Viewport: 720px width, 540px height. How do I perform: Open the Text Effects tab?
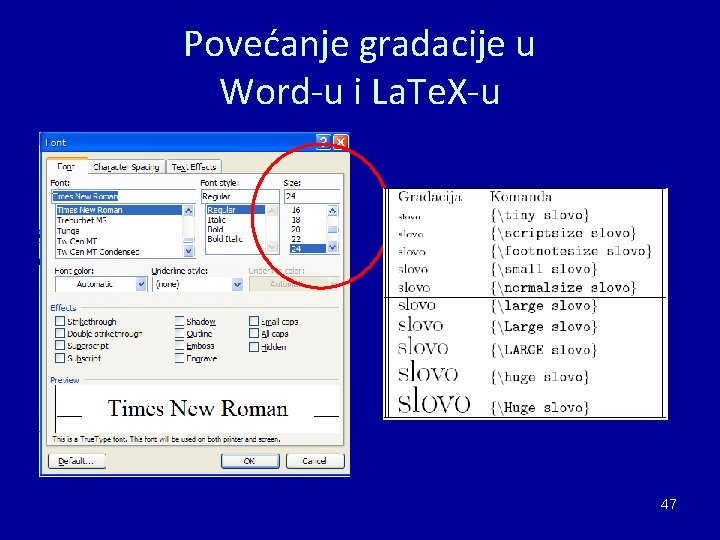[194, 167]
